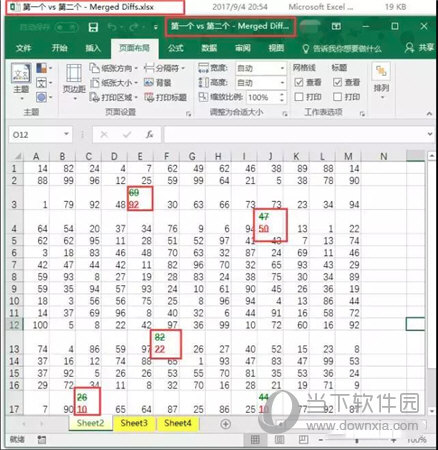This screenshot has width=438, height=450.
Task: Select the Merged Diffs.xlsx file in Explorer
Action: point(95,7)
